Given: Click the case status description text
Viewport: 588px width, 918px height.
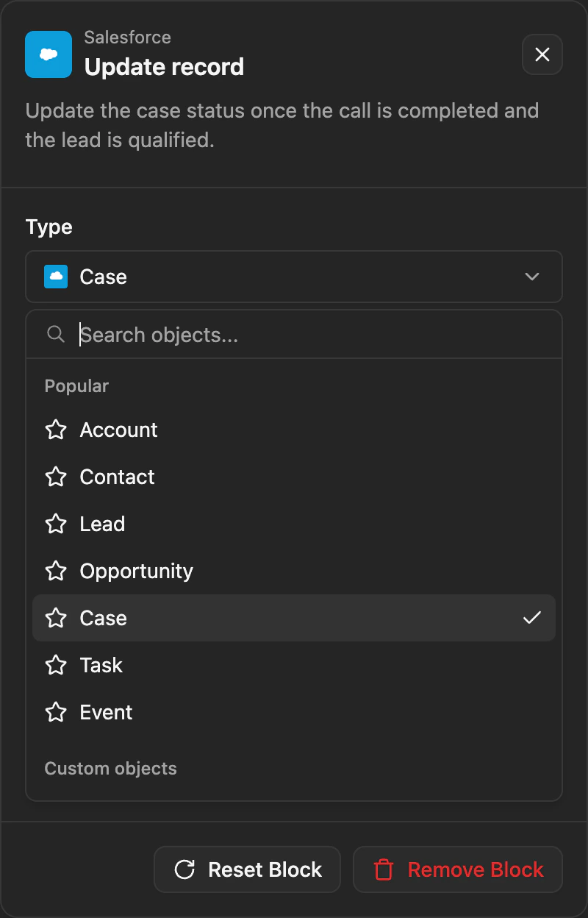Looking at the screenshot, I should pos(282,125).
